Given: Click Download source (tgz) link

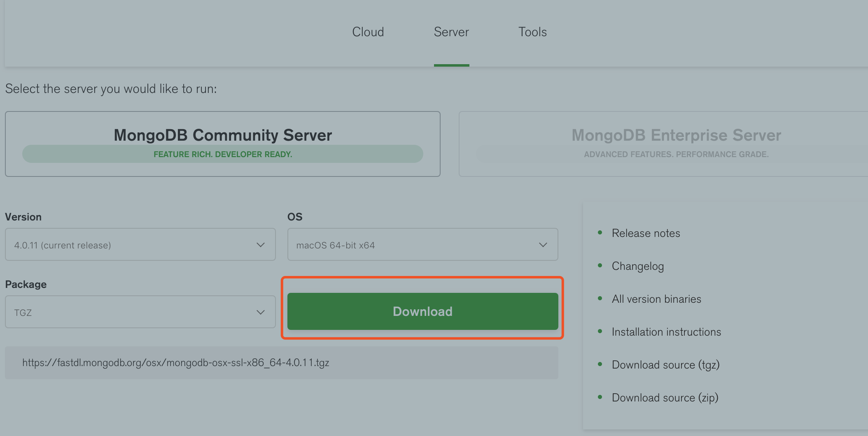Looking at the screenshot, I should (x=665, y=365).
